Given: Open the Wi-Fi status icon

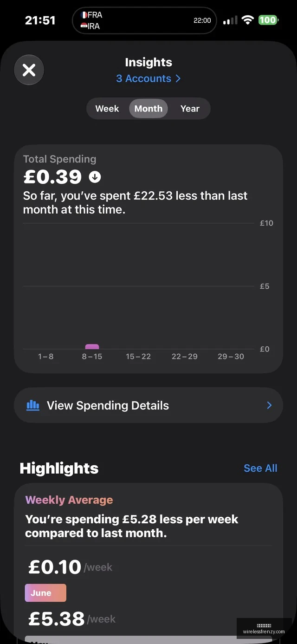Looking at the screenshot, I should [248, 20].
